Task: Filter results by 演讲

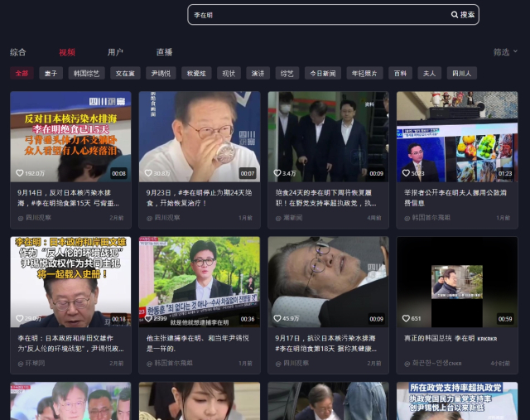Action: point(258,73)
